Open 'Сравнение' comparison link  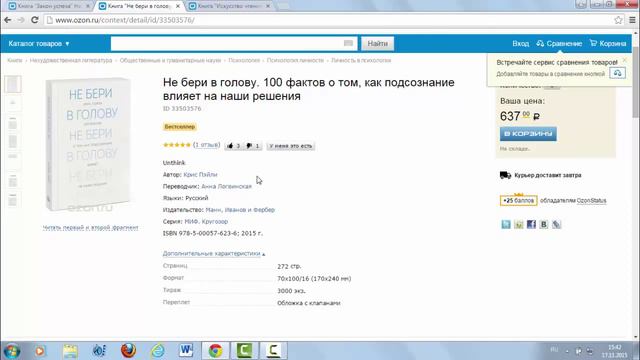pos(559,44)
